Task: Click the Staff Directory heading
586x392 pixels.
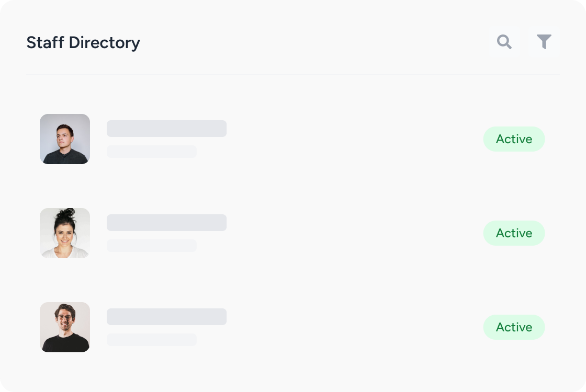Action: (x=83, y=42)
